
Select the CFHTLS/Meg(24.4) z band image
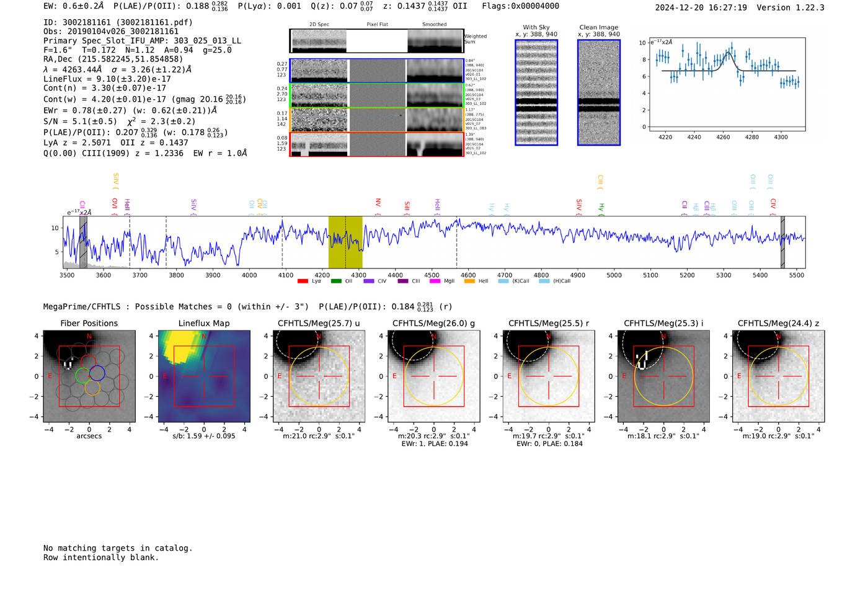[x=779, y=376]
